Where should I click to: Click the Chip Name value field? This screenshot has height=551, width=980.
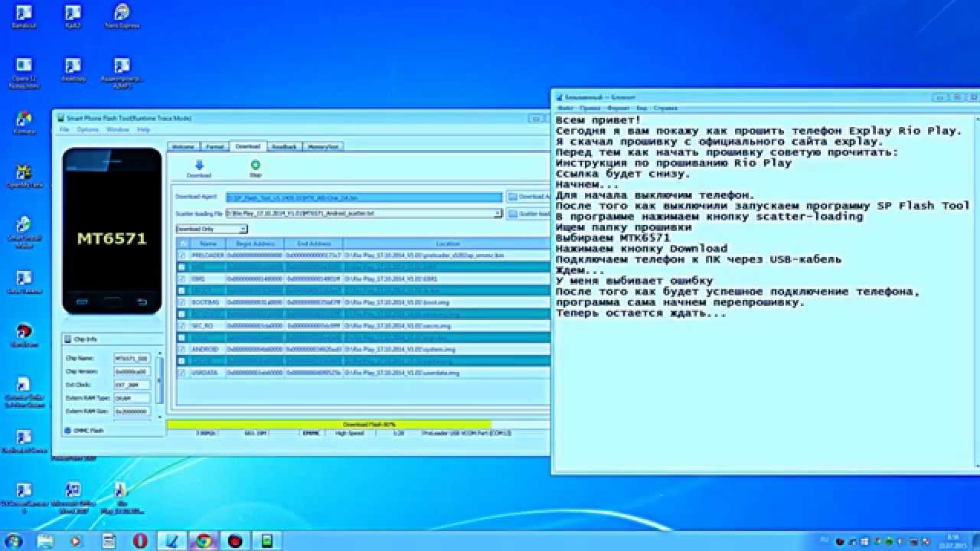tap(132, 358)
